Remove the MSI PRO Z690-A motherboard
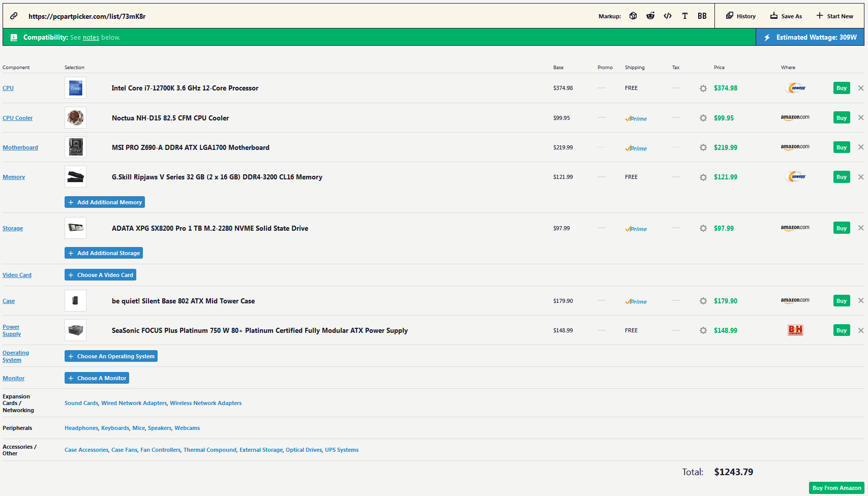The image size is (868, 496). tap(861, 147)
